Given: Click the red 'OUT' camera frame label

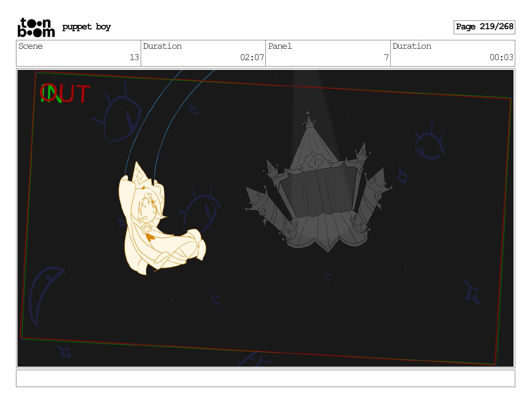Looking at the screenshot, I should pos(65,93).
